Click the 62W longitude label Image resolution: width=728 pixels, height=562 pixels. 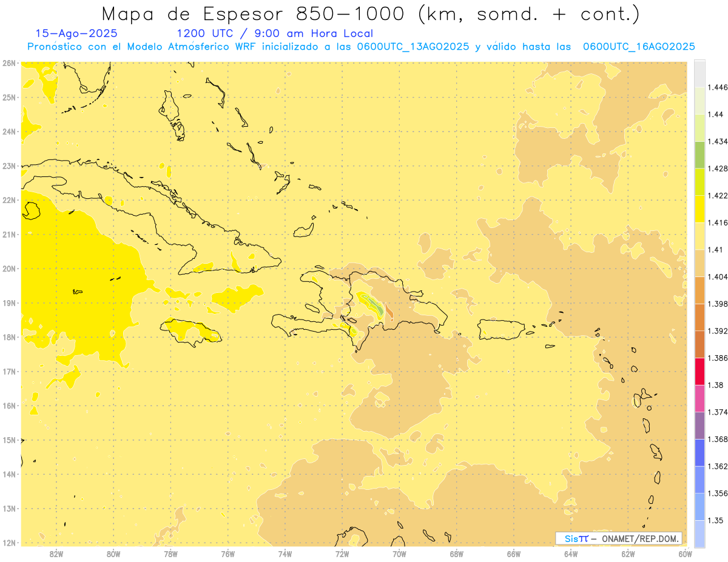tap(628, 554)
